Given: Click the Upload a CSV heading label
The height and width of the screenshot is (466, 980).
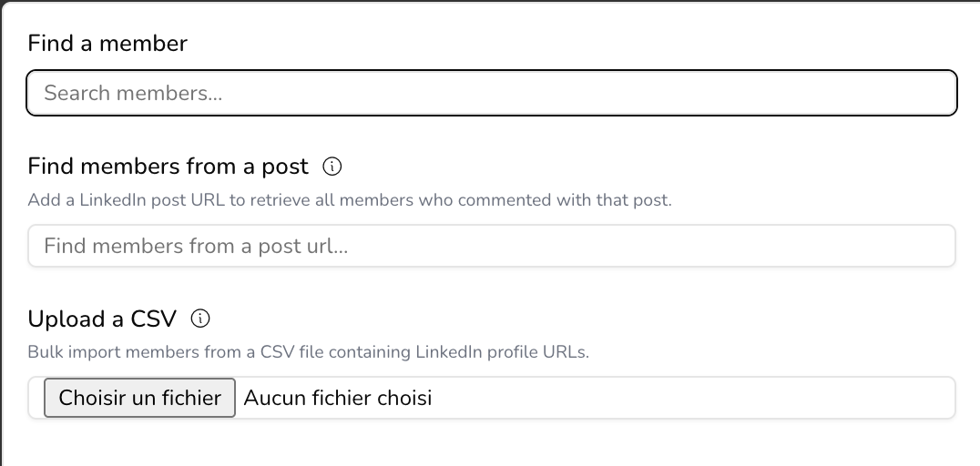Looking at the screenshot, I should point(102,319).
